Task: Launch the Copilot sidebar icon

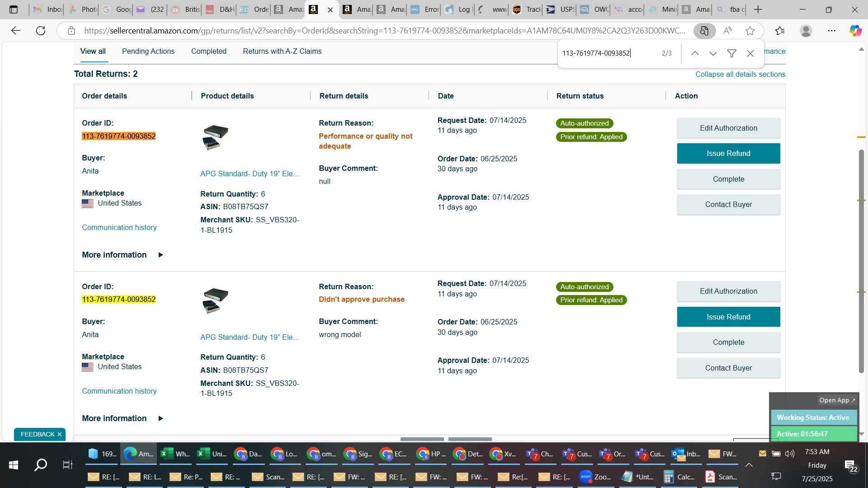Action: [x=855, y=31]
